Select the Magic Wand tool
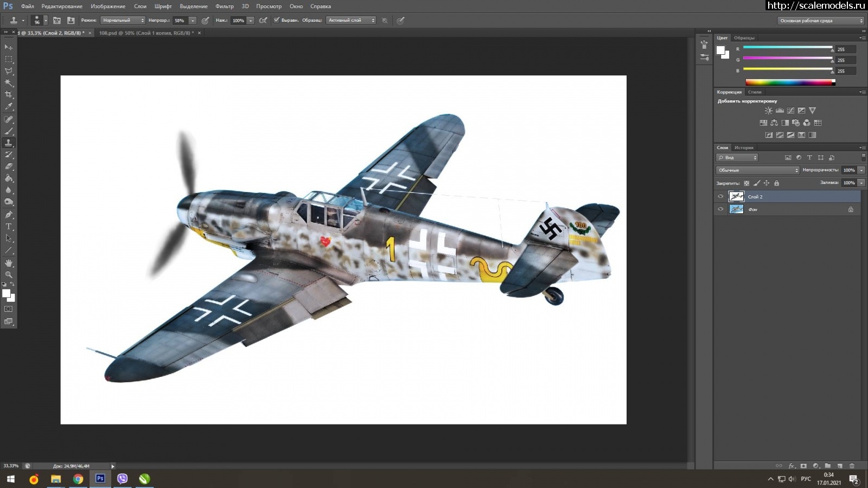Viewport: 868px width, 488px height. 9,83
